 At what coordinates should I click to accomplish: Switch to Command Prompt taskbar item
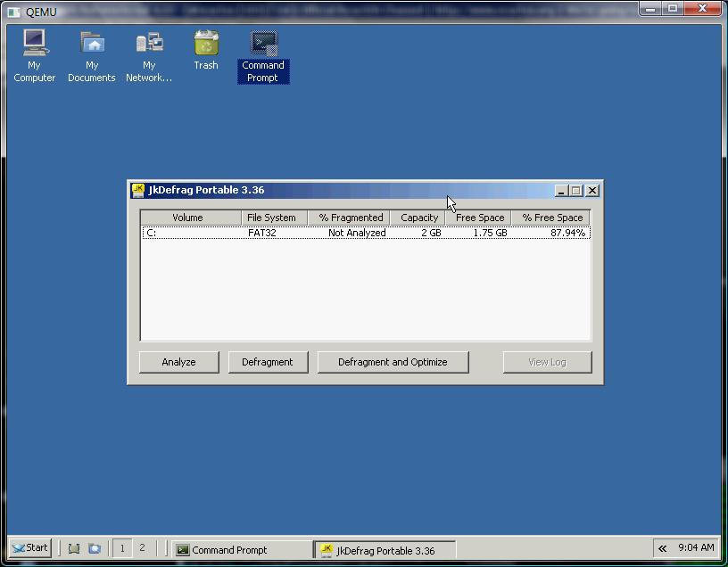(241, 550)
